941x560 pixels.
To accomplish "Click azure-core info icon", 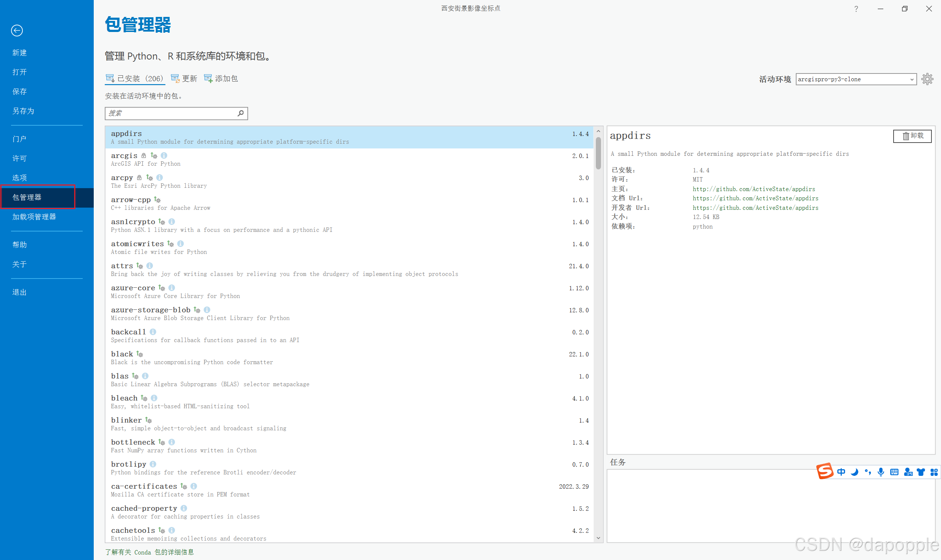I will point(171,288).
